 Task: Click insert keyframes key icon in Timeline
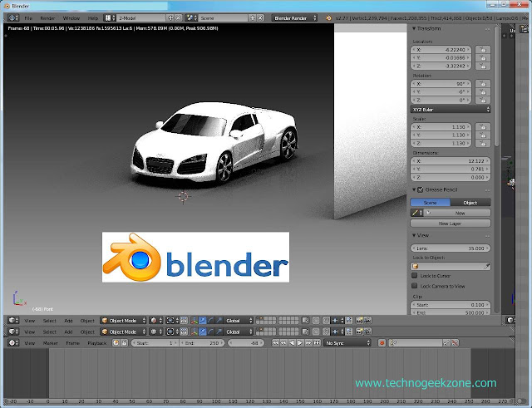pyautogui.click(x=446, y=343)
